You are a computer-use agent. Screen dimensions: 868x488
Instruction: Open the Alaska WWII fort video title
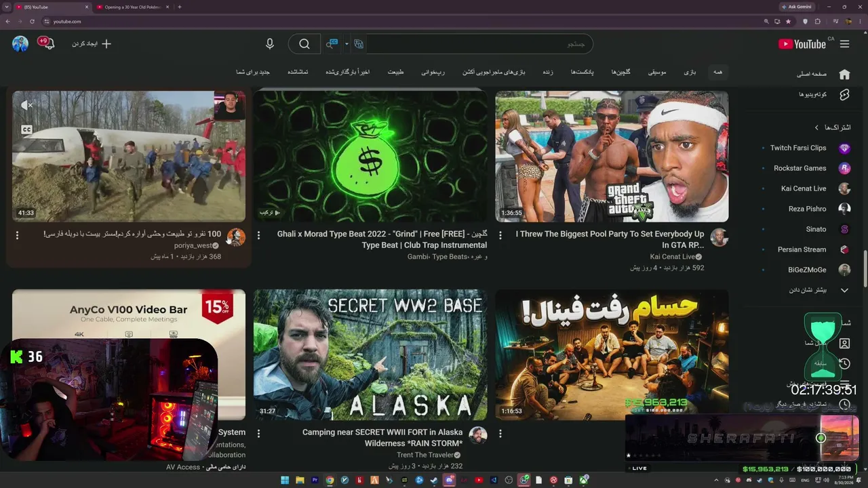(x=382, y=437)
